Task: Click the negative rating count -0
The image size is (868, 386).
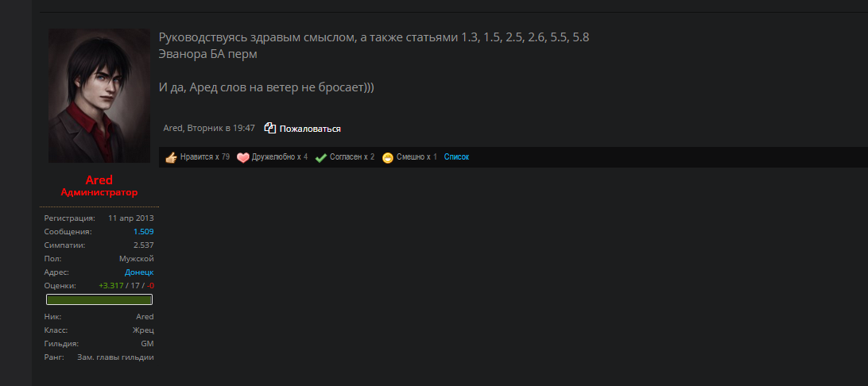Action: pyautogui.click(x=150, y=285)
